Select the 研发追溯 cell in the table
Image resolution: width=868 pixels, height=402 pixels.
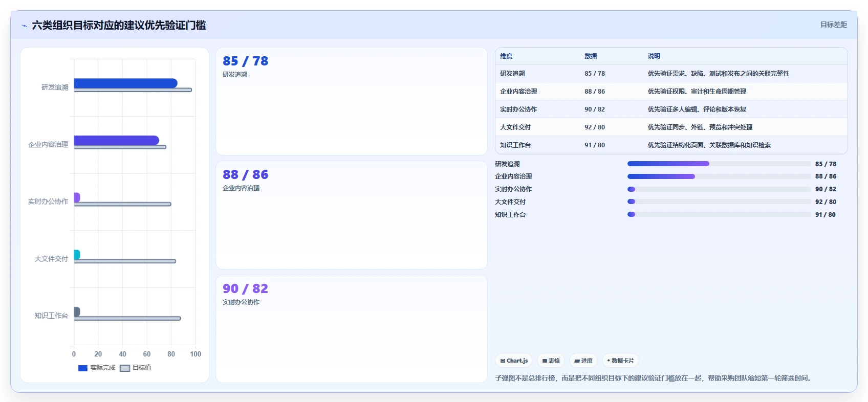[512, 74]
